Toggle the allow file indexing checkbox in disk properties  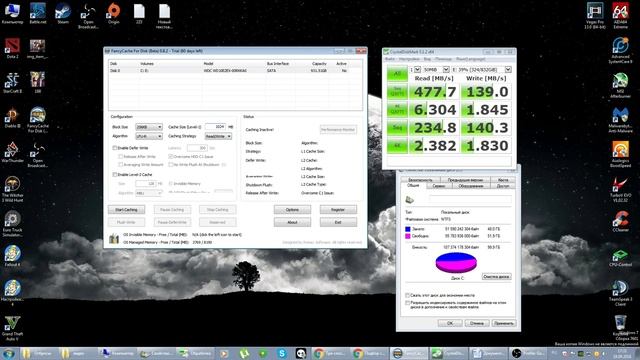[x=407, y=303]
